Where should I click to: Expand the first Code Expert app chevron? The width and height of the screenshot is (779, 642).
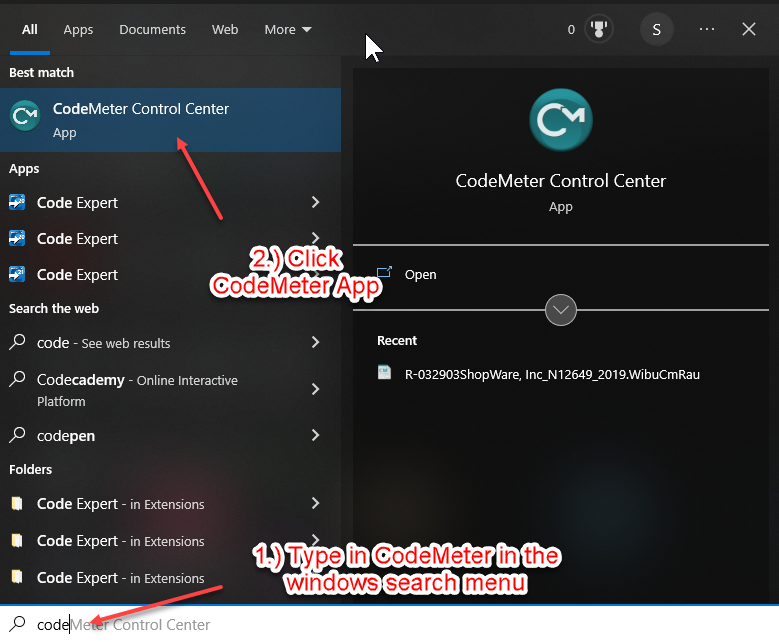pos(315,202)
